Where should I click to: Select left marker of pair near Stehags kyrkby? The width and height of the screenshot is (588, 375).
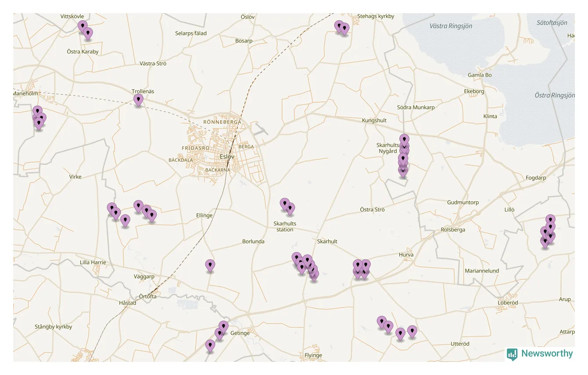point(339,26)
